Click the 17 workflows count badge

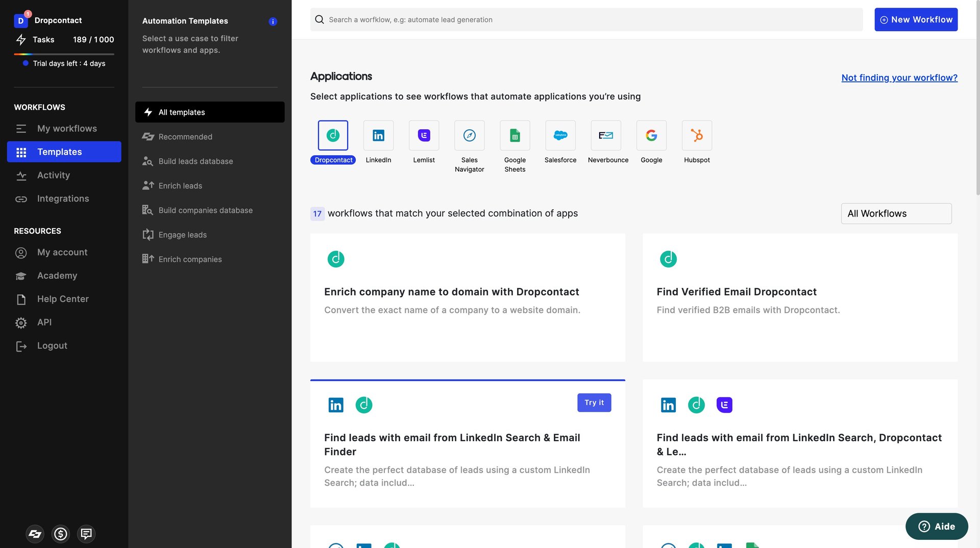317,213
